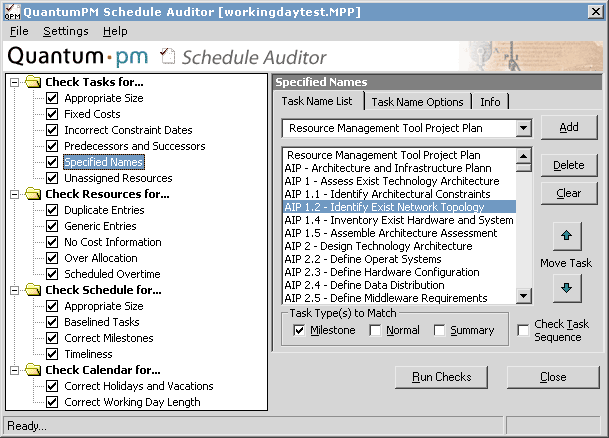This screenshot has height=438, width=609.
Task: Toggle Incorrect Constraint Dates checkbox
Action: [x=52, y=130]
